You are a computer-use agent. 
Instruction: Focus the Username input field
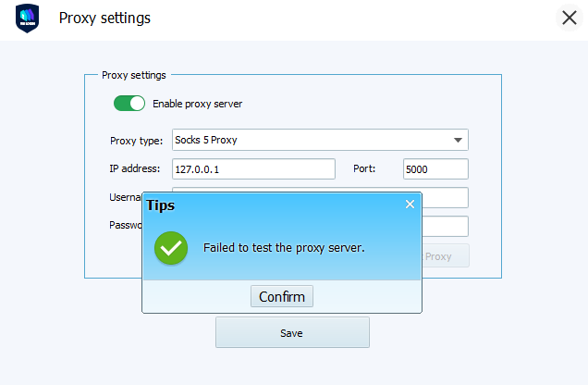pos(445,197)
